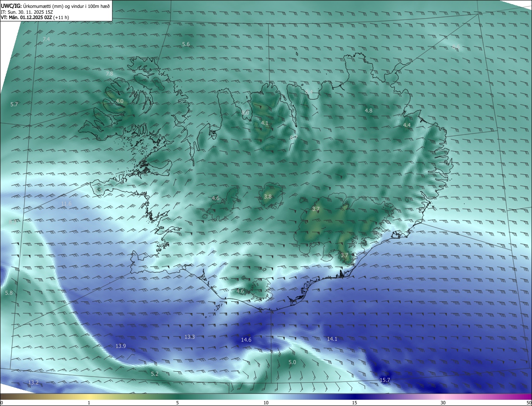The image size is (532, 406).
Task: Click the 4.8 value in northeast Iceland
Action: tap(369, 111)
